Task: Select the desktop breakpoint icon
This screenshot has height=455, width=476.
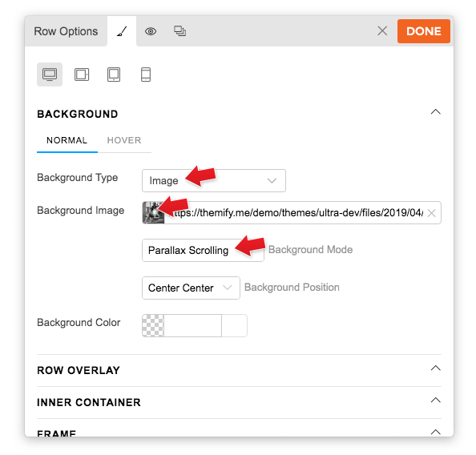Action: [x=50, y=74]
